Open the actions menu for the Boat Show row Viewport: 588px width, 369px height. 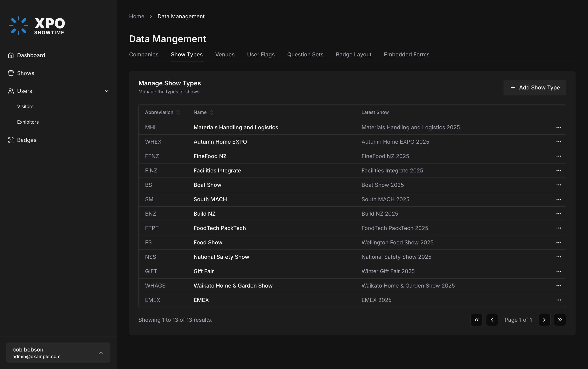click(558, 185)
